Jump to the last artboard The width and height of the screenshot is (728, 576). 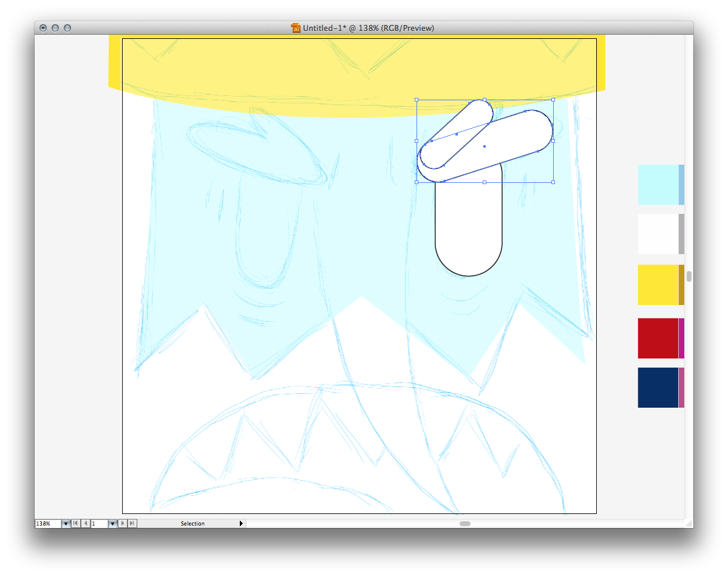click(132, 523)
